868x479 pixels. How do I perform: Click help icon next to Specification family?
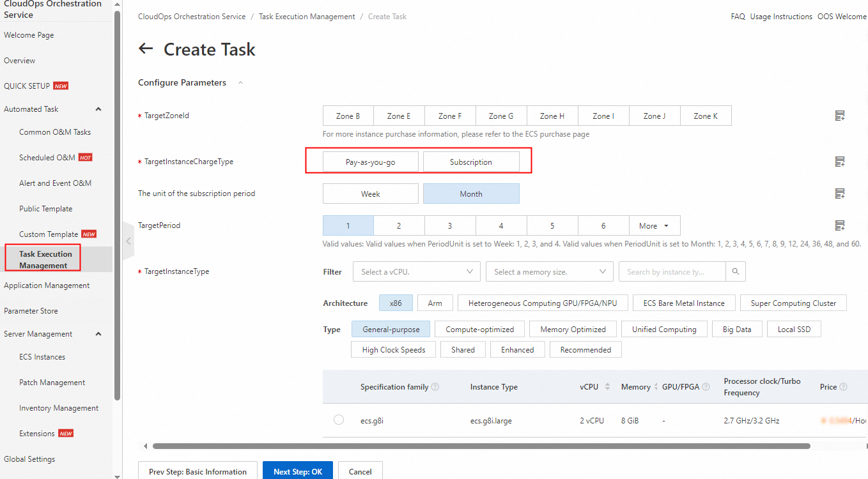(435, 387)
